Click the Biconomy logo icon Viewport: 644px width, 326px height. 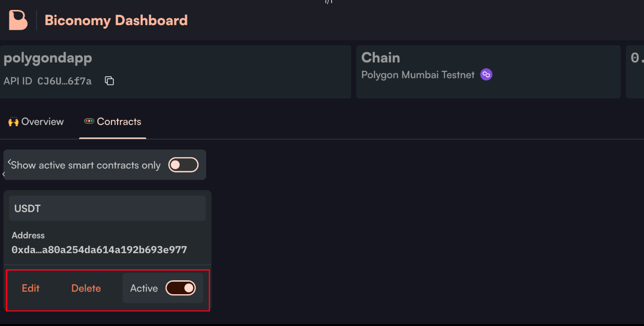pyautogui.click(x=18, y=20)
